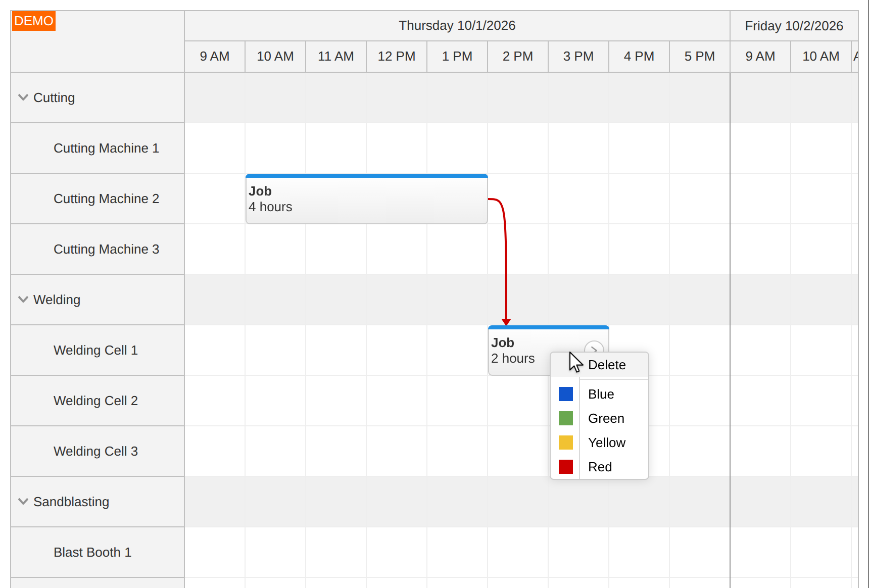This screenshot has width=869, height=588.
Task: Collapse the Cutting group chevron
Action: tap(23, 97)
